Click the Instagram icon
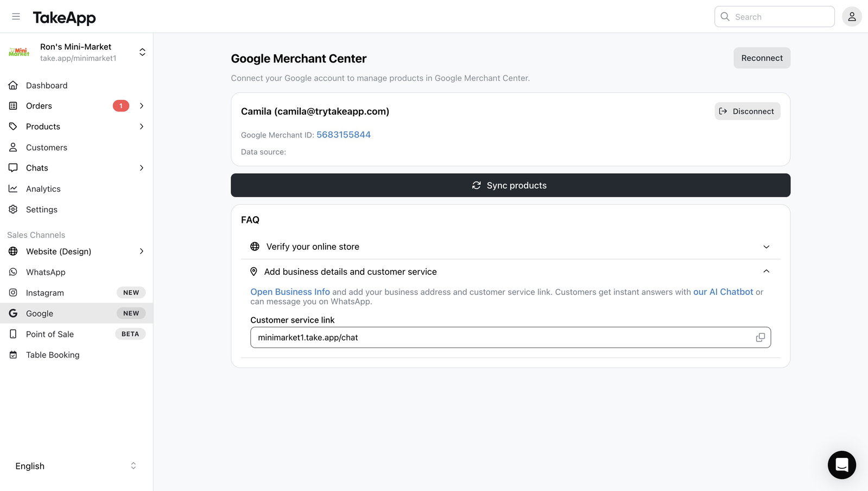Screen dimensions: 868x491 [13, 292]
